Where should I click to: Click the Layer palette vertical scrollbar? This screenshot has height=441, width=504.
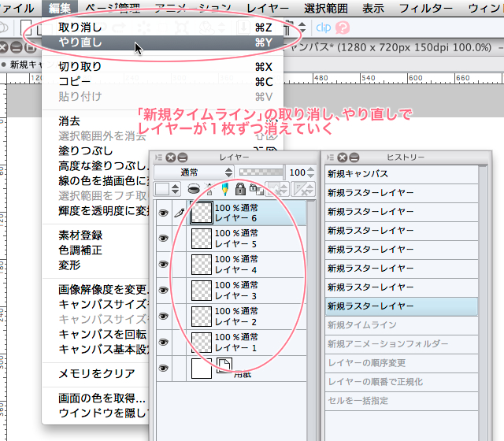click(x=312, y=320)
